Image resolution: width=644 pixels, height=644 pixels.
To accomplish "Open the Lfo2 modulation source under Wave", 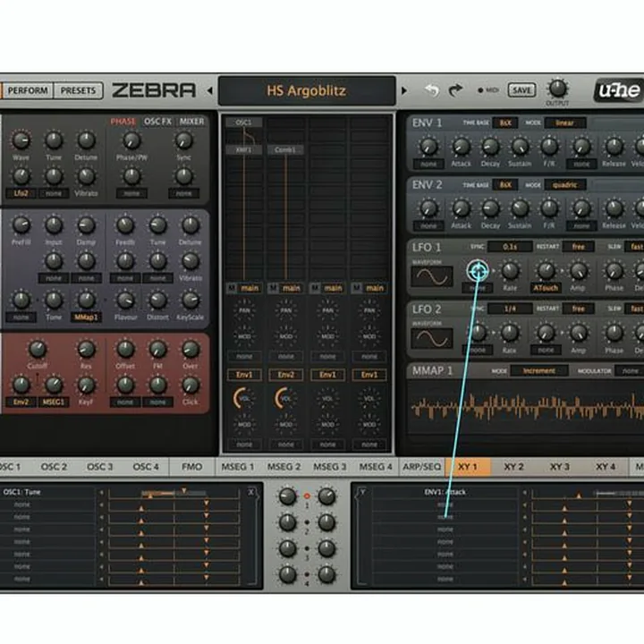I will pyautogui.click(x=21, y=193).
